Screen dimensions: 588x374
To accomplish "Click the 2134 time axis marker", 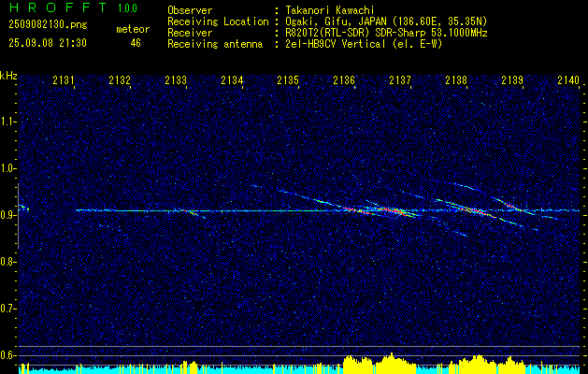I will click(x=232, y=79).
